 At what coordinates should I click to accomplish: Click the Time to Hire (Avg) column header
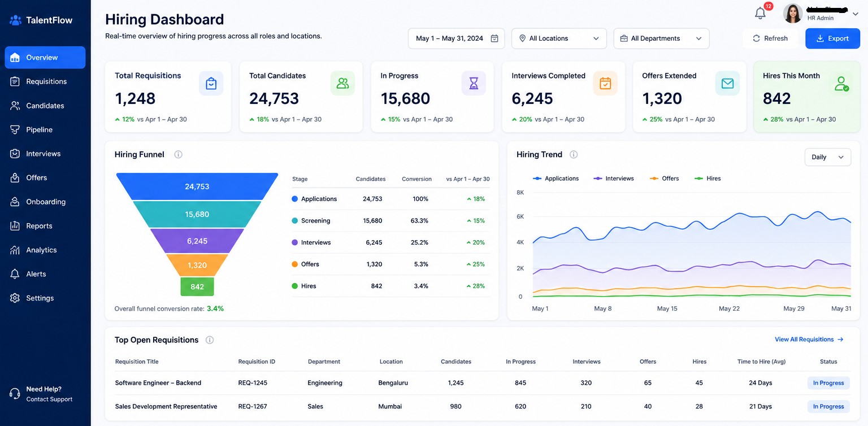tap(761, 362)
